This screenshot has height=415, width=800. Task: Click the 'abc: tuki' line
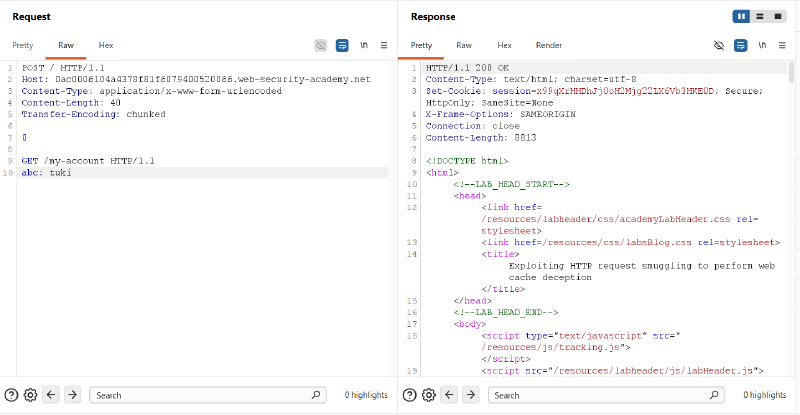pyautogui.click(x=46, y=173)
